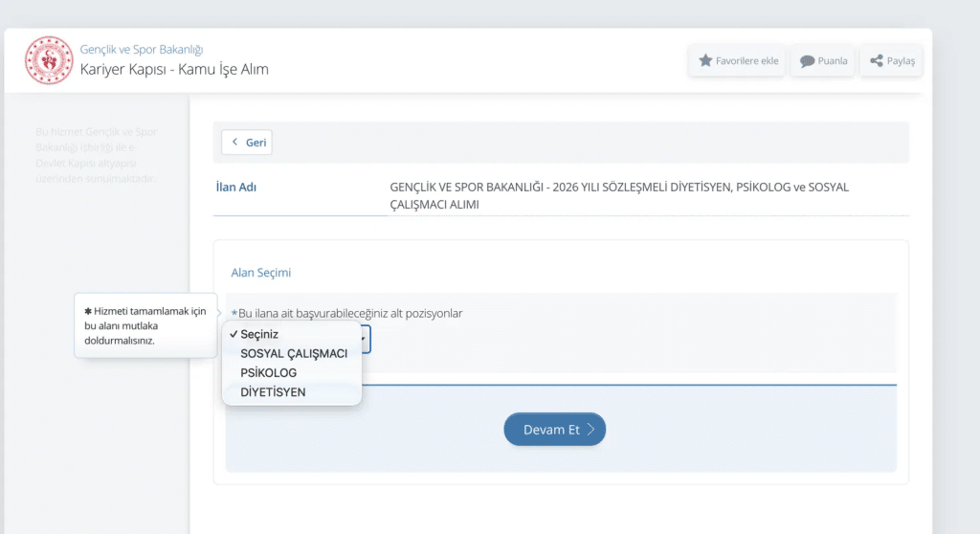980x534 pixels.
Task: Click the left chevron in the Geri button
Action: (235, 142)
